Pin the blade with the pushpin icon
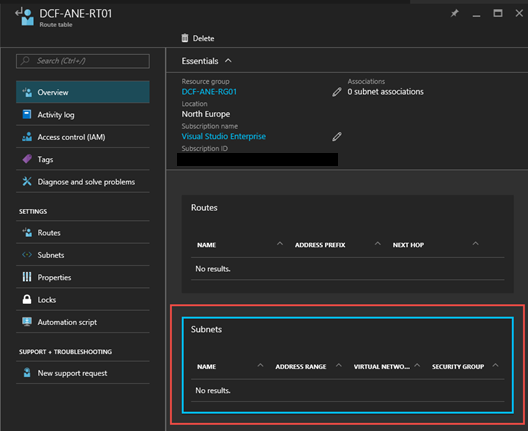528x431 pixels. point(455,13)
